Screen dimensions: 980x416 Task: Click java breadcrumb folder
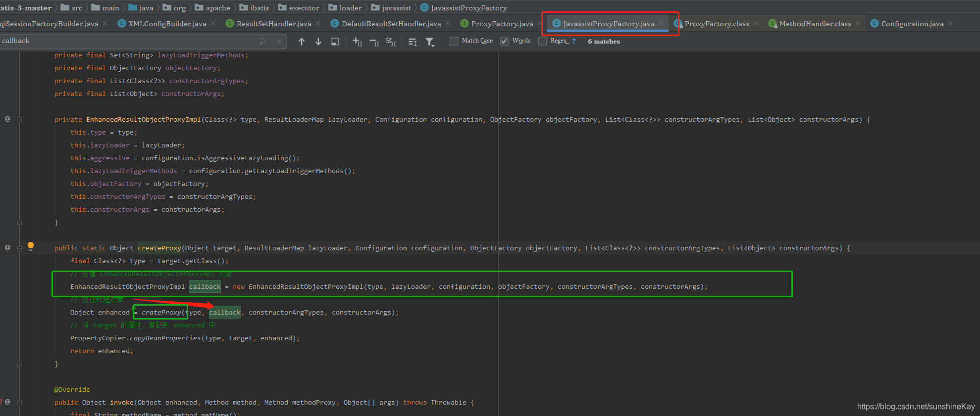point(141,8)
